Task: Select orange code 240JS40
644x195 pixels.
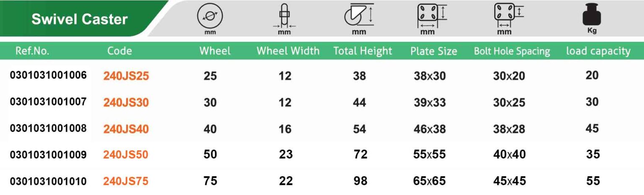Action: point(126,129)
